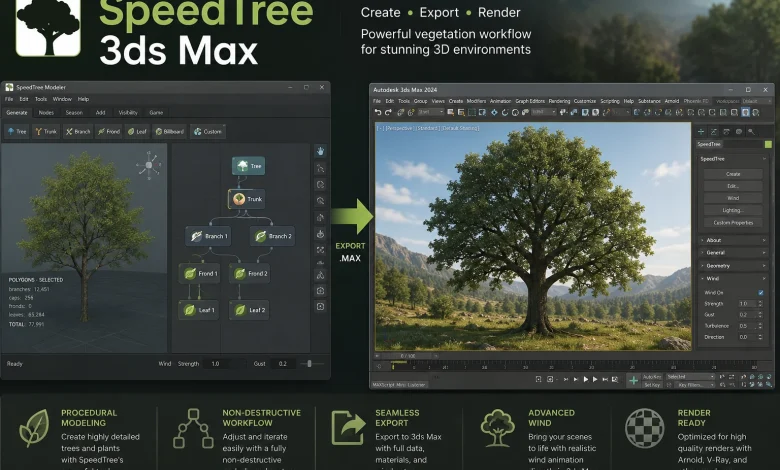The image size is (780, 470).
Task: Select the Tree generator button in SpeedTree Modeler
Action: coord(17,132)
